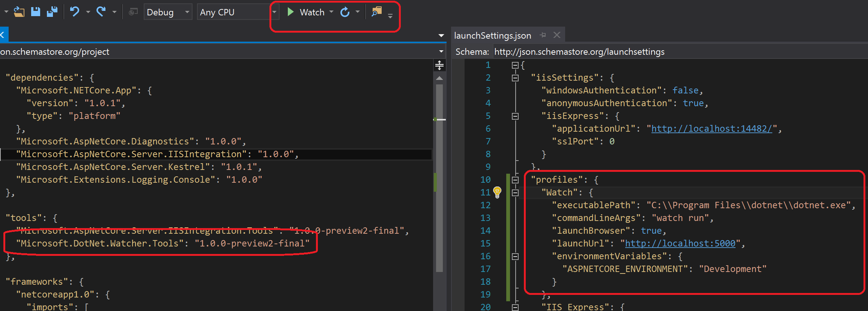The height and width of the screenshot is (311, 868).
Task: Collapse the IIS Express block on line 20
Action: 515,307
